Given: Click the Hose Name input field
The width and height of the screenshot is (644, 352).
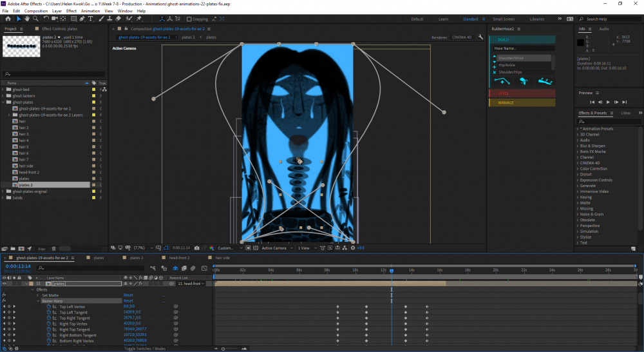Looking at the screenshot, I should click(x=524, y=48).
